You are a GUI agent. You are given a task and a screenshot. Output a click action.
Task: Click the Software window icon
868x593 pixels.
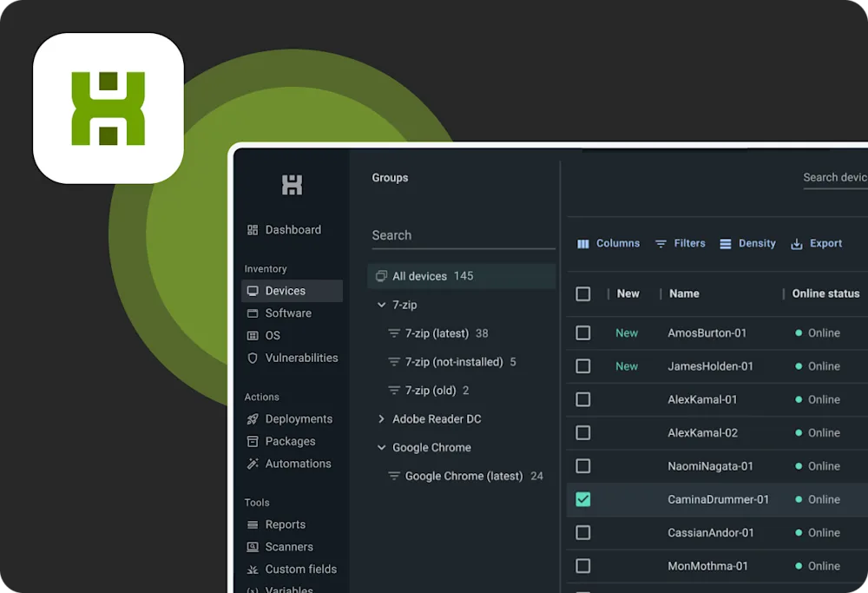click(x=253, y=313)
